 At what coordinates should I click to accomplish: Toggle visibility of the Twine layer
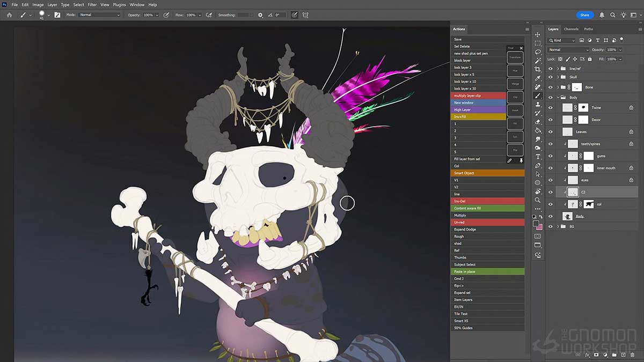[x=550, y=107]
